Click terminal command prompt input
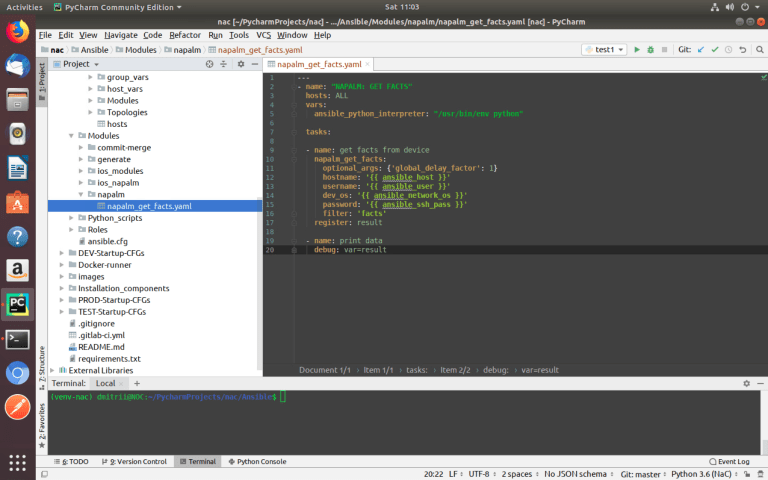This screenshot has width=768, height=480. pyautogui.click(x=283, y=397)
